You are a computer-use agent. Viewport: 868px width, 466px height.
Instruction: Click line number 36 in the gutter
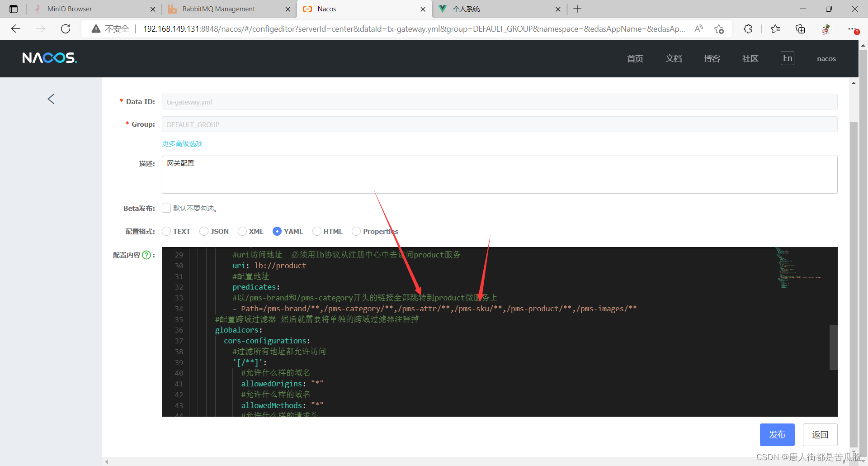179,330
